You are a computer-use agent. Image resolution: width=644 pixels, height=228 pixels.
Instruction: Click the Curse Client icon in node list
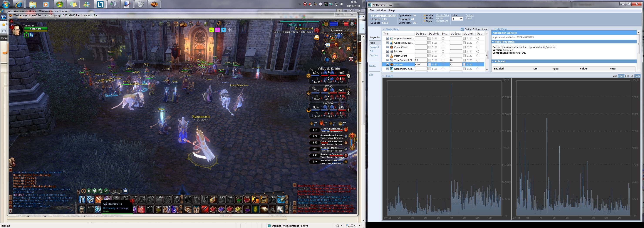click(392, 47)
